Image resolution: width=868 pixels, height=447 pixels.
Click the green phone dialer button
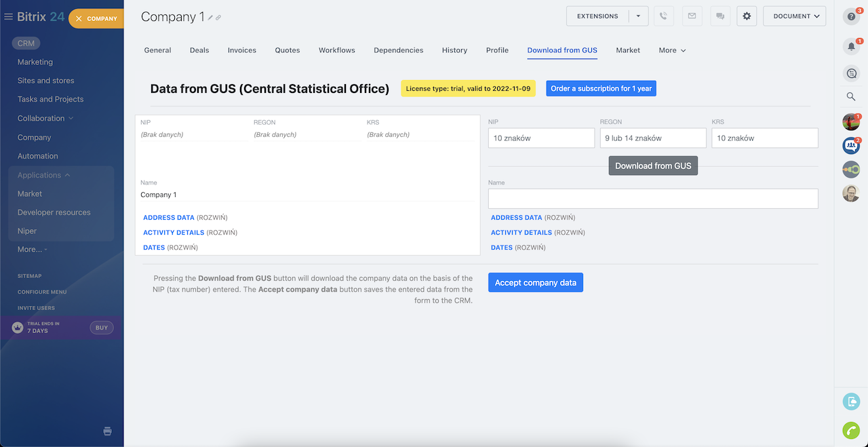click(x=851, y=430)
